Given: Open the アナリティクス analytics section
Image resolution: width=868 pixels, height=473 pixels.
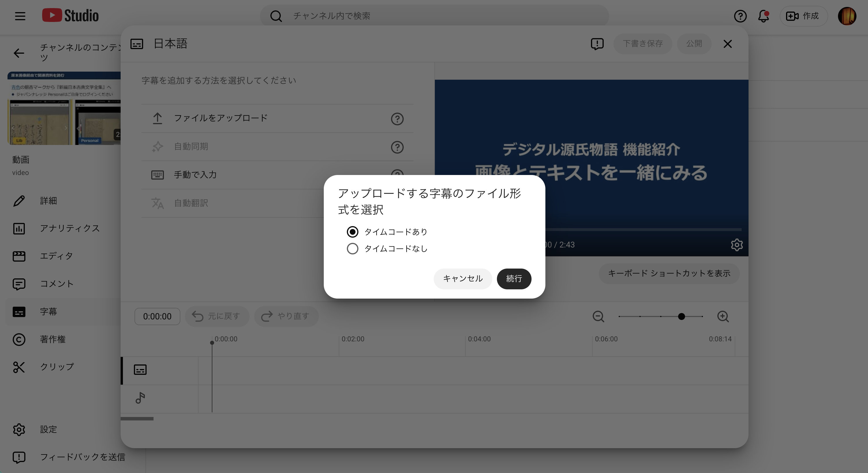Looking at the screenshot, I should click(x=70, y=228).
